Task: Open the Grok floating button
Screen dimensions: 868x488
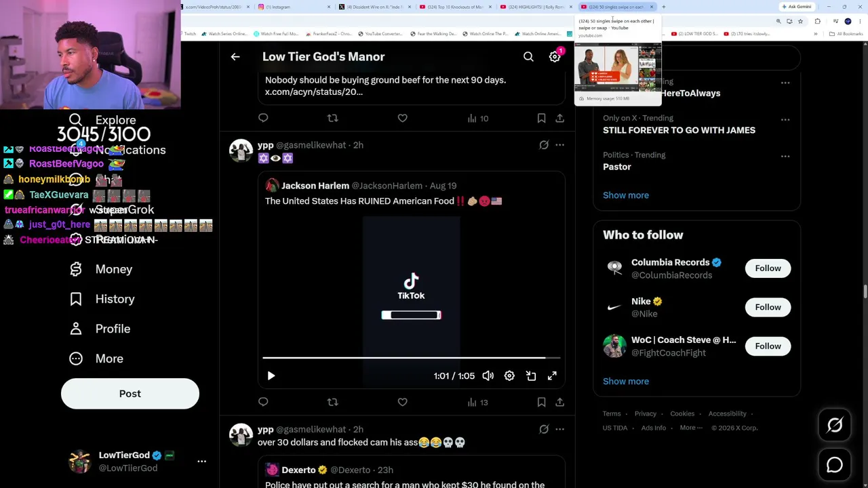Action: (835, 425)
